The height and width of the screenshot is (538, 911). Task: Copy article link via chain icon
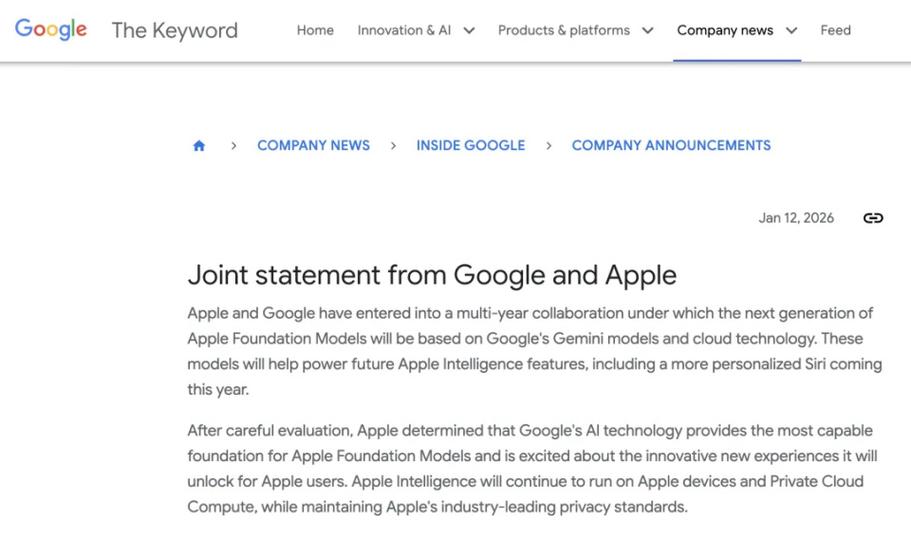point(873,218)
